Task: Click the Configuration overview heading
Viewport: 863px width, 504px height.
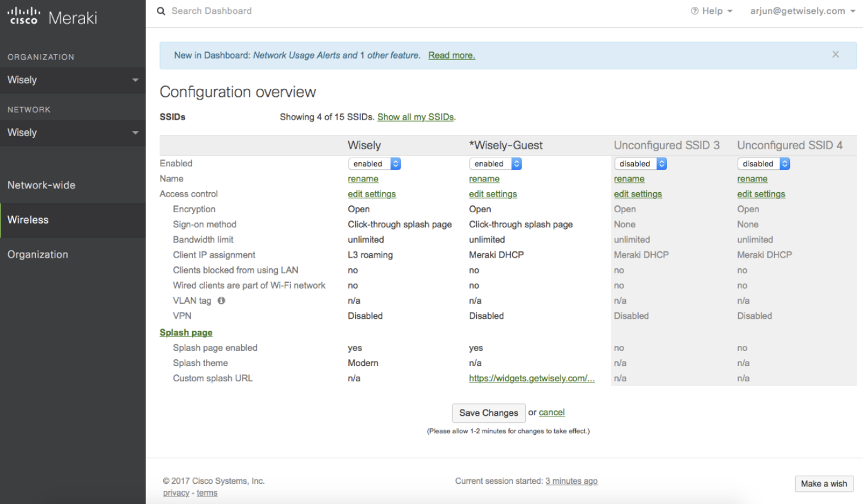Action: [x=238, y=93]
